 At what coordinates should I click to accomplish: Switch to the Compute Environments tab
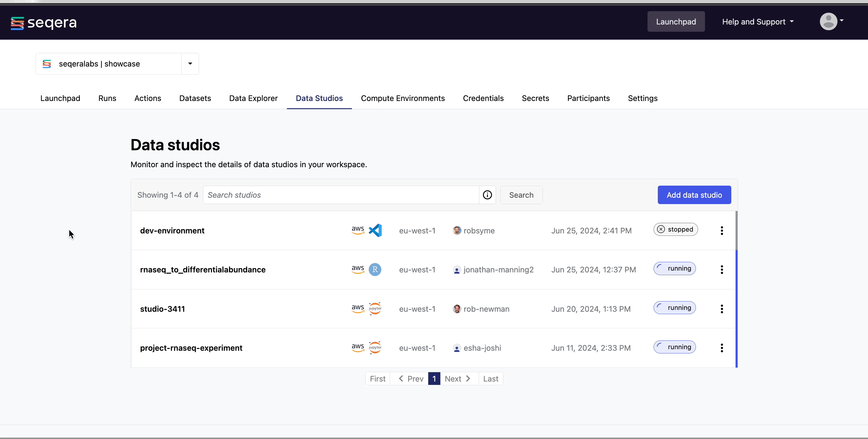(403, 98)
